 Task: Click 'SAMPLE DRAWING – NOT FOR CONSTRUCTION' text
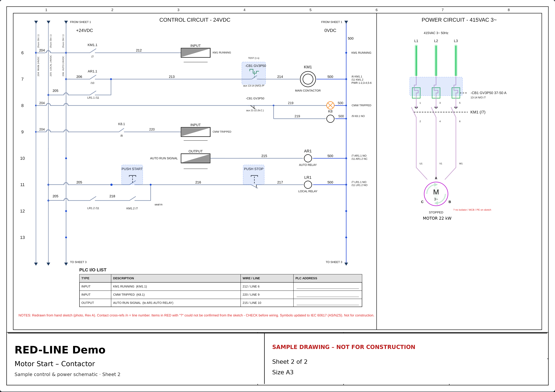point(343,347)
